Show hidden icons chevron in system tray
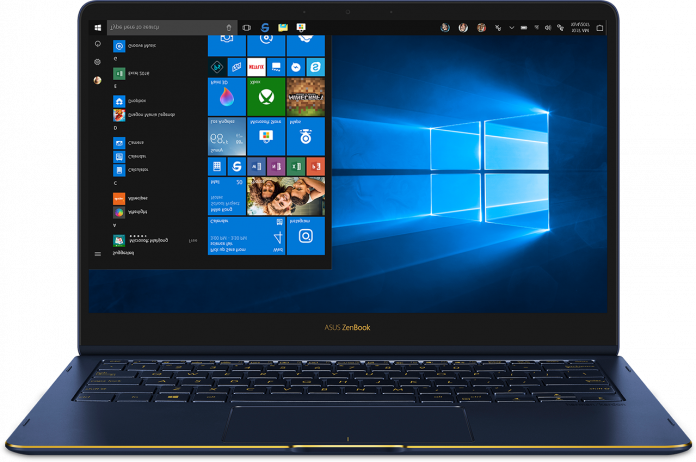Screen dimensions: 696x462 click(511, 28)
